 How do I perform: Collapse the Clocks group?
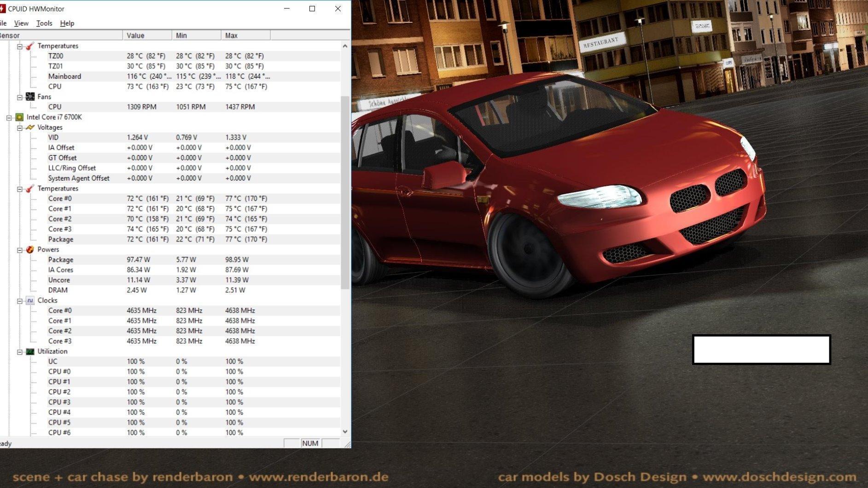click(x=20, y=301)
